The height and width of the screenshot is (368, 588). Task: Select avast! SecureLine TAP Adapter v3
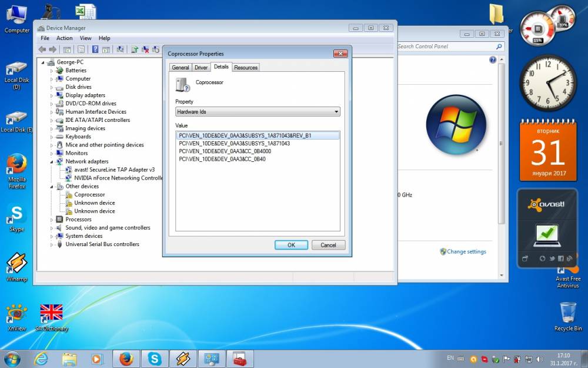pos(115,170)
